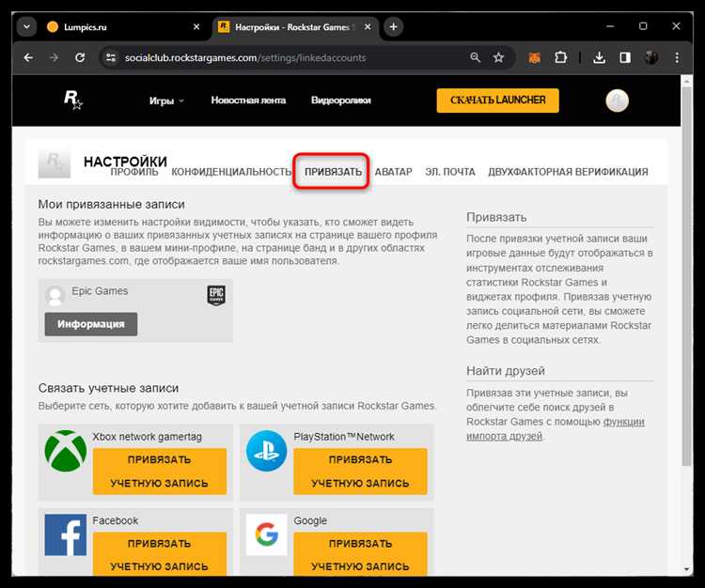Screen dimensions: 705x588
Task: Click the Xbox network gamertag label
Action: 147,437
